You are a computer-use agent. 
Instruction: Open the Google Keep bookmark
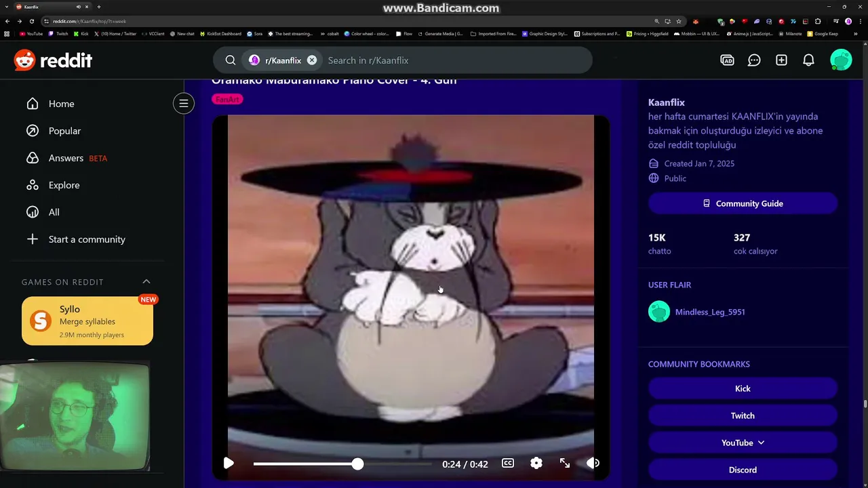click(x=823, y=33)
